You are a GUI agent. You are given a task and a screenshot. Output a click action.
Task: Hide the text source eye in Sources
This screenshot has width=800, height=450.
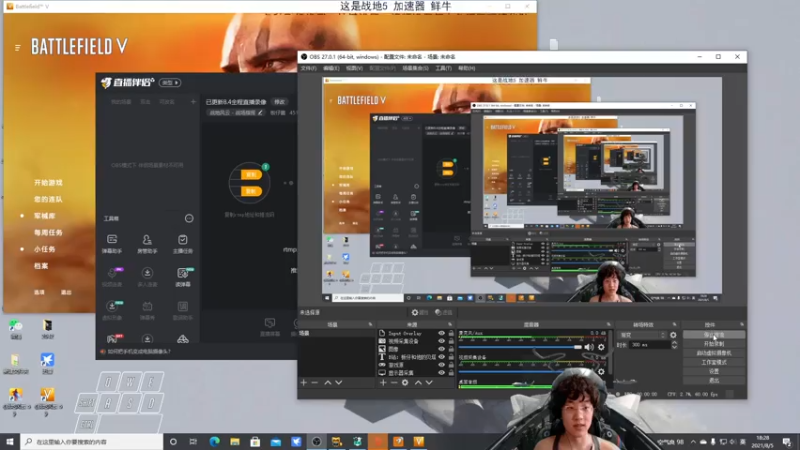441,357
